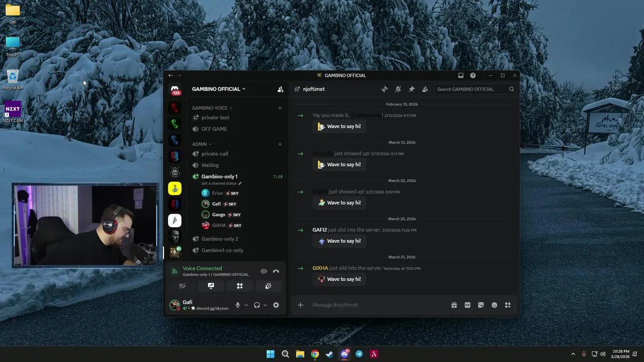This screenshot has width=644, height=362.
Task: Click GAFI2 username in chat
Action: pyautogui.click(x=319, y=230)
